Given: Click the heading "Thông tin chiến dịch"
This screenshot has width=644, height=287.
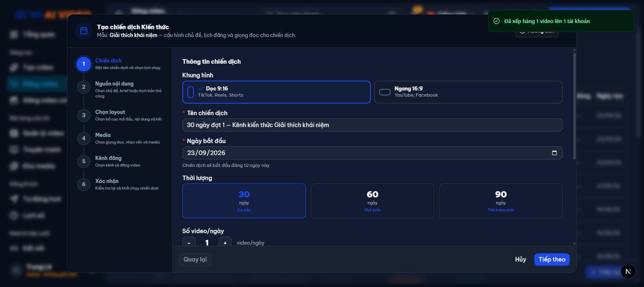Looking at the screenshot, I should click(x=212, y=62).
